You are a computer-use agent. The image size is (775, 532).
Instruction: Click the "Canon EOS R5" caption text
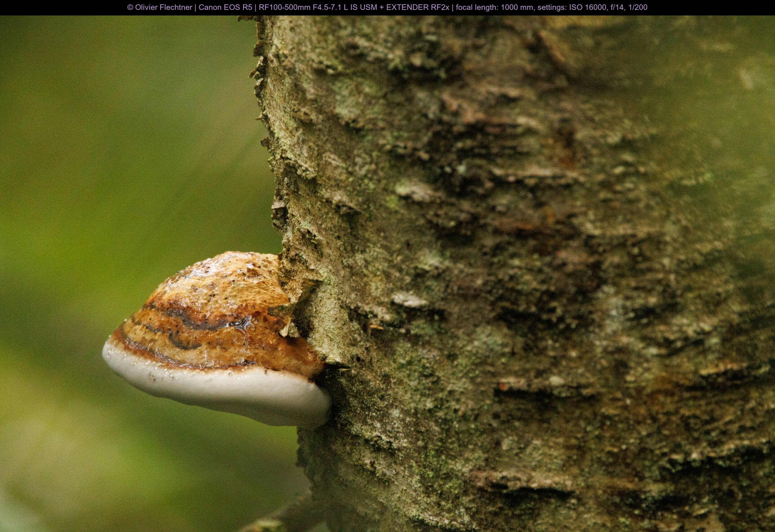[225, 7]
